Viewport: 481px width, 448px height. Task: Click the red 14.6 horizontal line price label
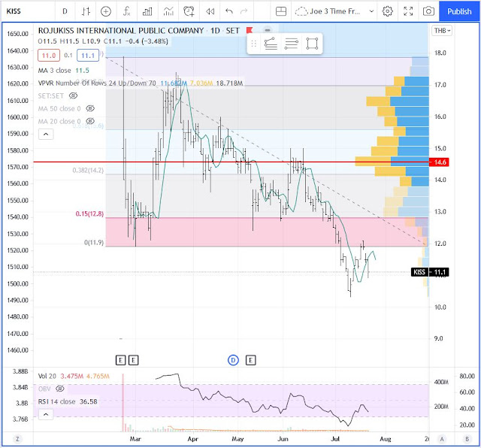(439, 162)
